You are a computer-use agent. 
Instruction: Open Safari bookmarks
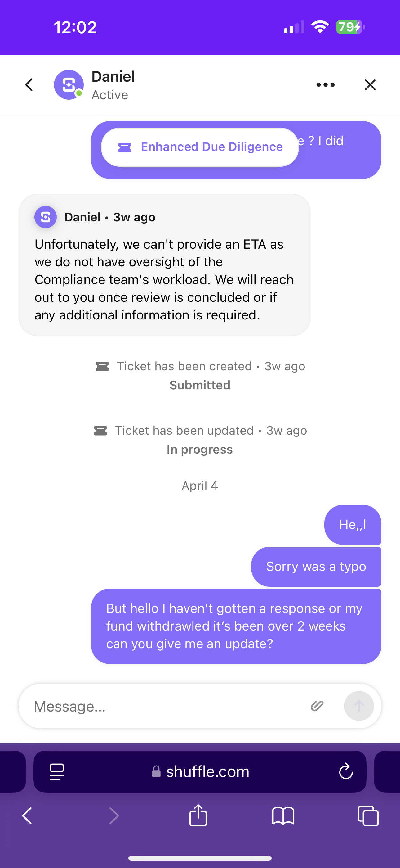tap(283, 816)
